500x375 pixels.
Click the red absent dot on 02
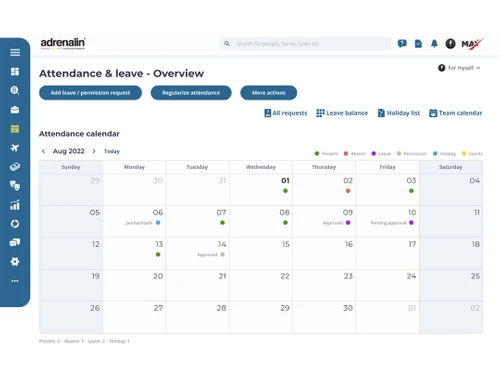[348, 191]
